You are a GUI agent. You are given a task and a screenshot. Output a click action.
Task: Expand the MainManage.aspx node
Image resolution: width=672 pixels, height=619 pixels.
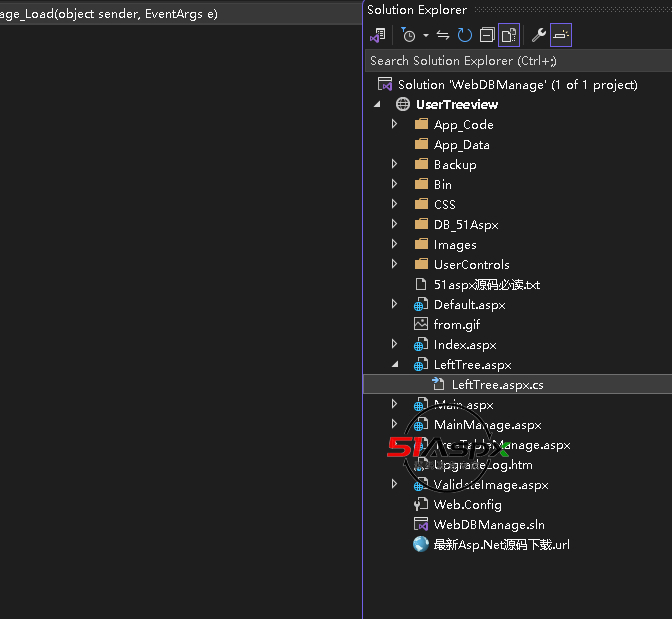[394, 424]
